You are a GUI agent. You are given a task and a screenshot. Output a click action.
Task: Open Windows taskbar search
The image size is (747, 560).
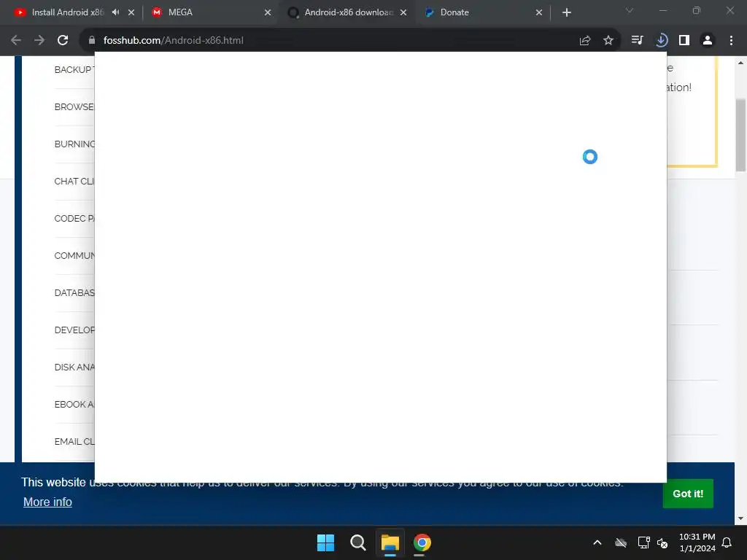coord(357,542)
